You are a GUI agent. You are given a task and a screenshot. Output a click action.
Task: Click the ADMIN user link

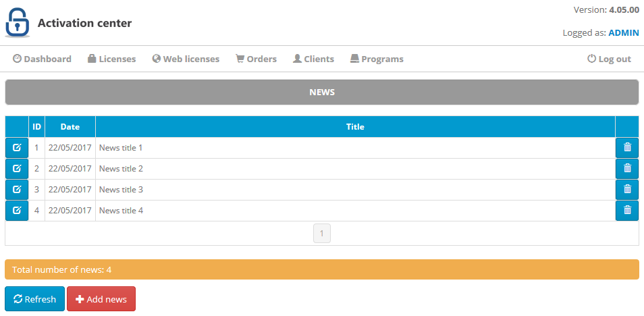click(x=624, y=33)
